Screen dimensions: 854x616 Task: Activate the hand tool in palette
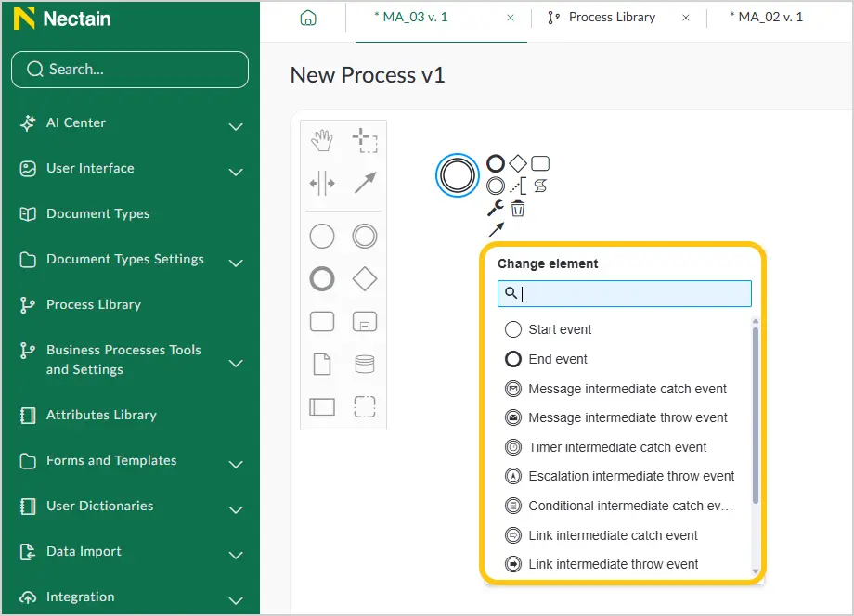click(x=322, y=140)
